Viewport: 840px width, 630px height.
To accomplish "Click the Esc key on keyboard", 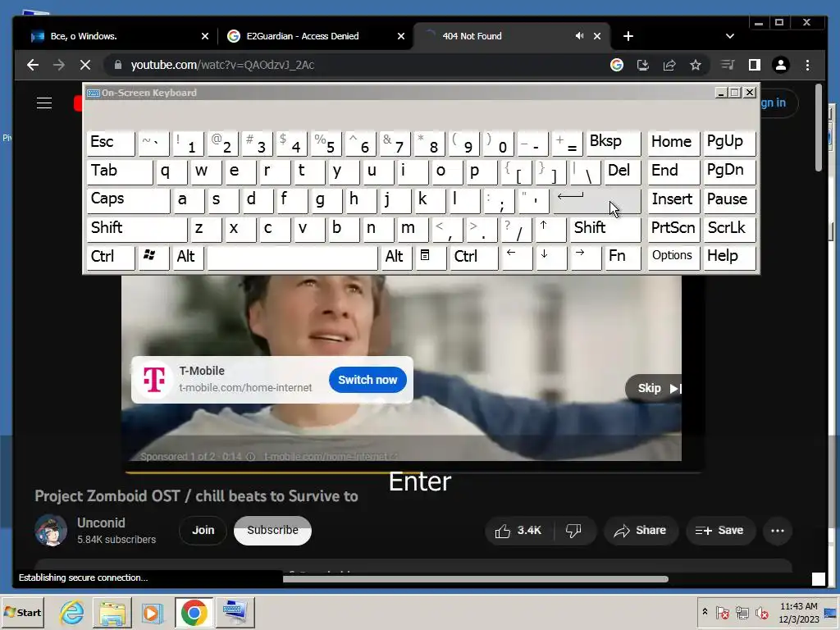I will pyautogui.click(x=111, y=143).
